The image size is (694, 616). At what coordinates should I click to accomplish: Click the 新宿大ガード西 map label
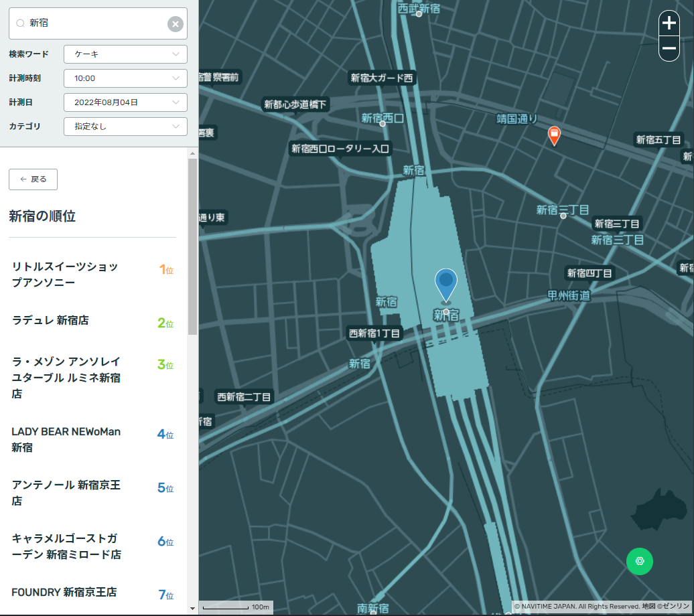click(x=382, y=78)
